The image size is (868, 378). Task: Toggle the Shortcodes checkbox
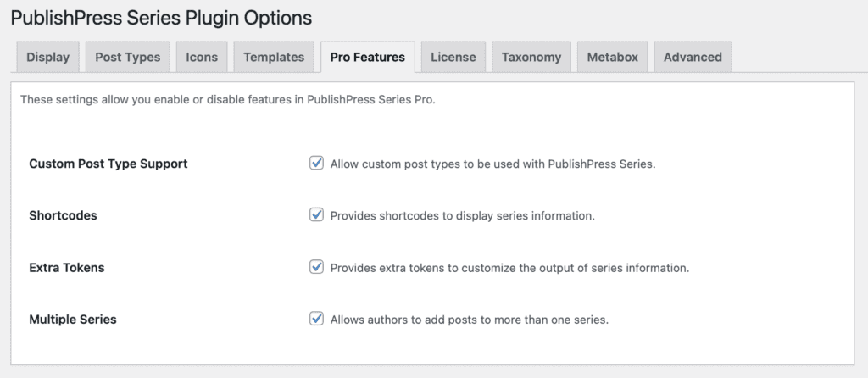coord(316,214)
